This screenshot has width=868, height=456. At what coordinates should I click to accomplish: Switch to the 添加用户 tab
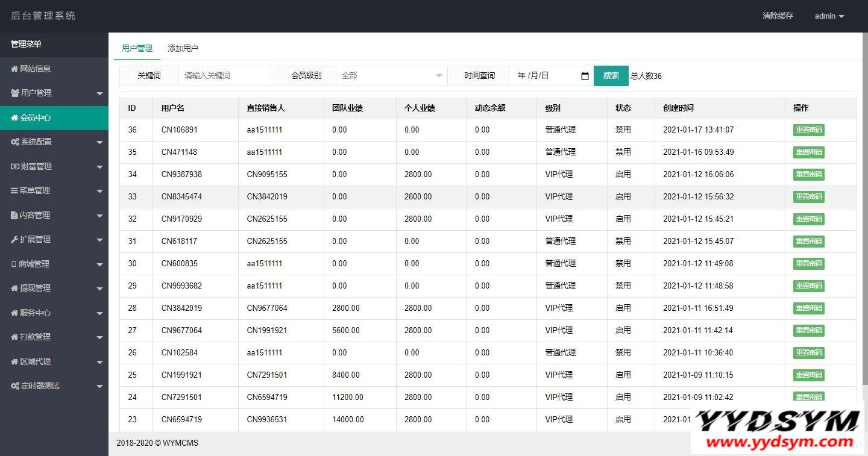pos(183,48)
